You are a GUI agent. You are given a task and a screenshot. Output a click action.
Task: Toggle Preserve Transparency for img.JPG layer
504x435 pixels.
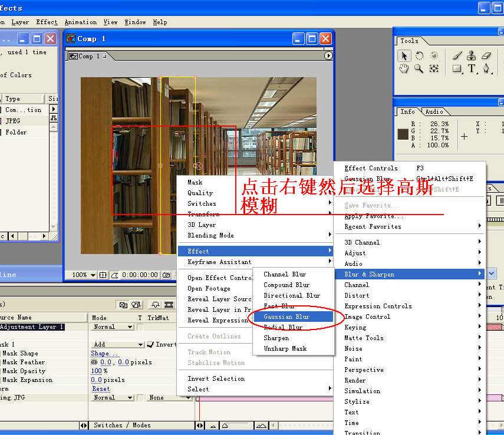(140, 398)
